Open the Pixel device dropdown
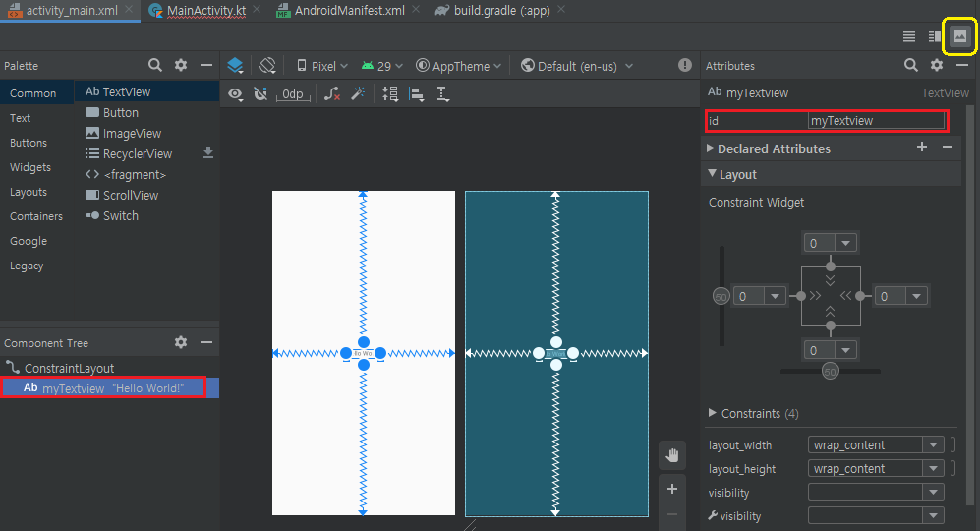Screen dimensions: 980x532 click(x=322, y=66)
